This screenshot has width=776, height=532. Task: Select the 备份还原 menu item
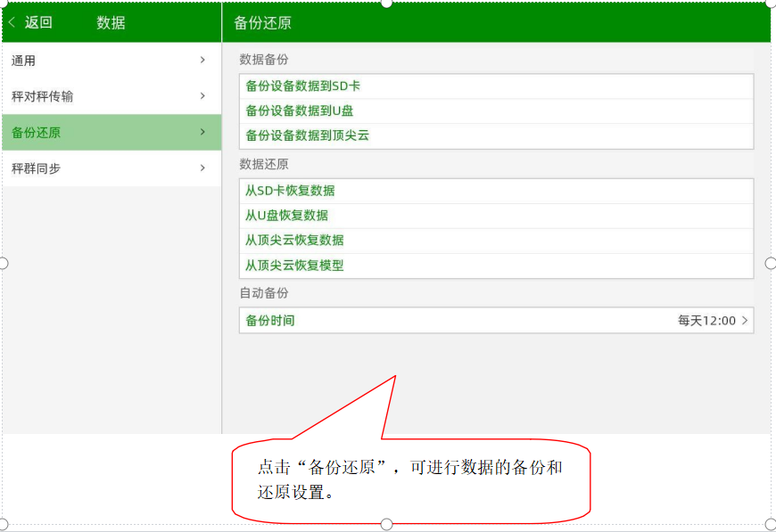pyautogui.click(x=111, y=132)
